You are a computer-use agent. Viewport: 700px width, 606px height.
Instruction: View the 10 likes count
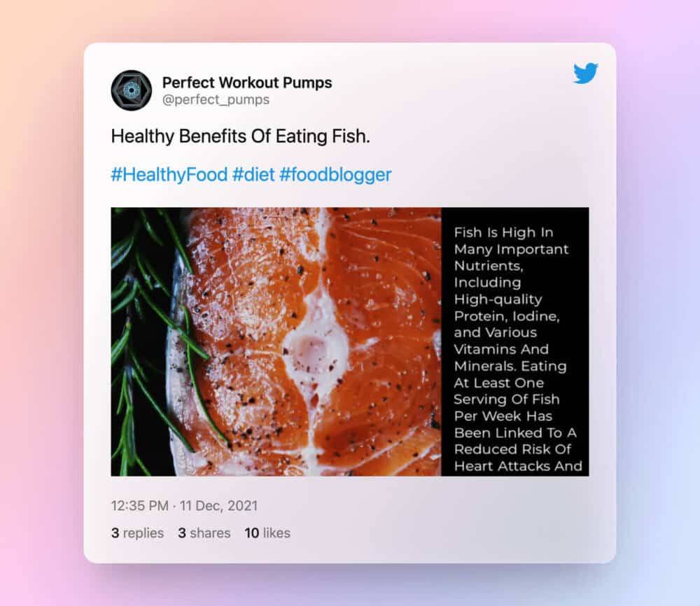[x=267, y=533]
